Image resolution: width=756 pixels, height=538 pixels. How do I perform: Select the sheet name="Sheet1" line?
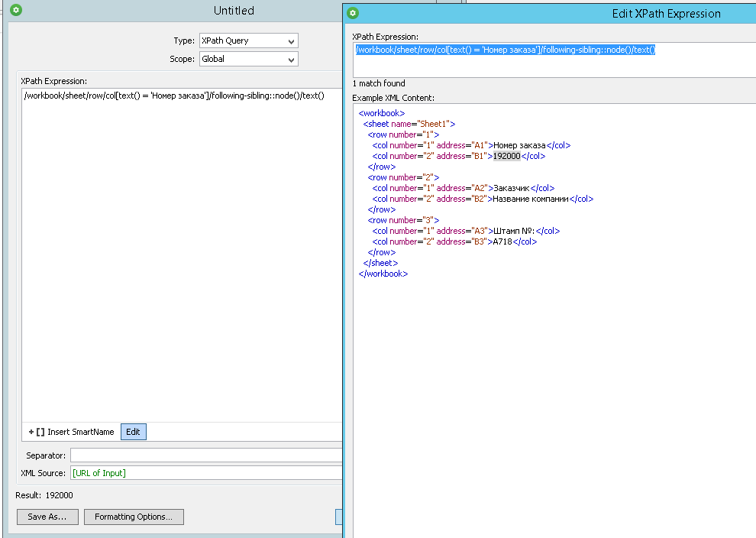click(x=409, y=124)
